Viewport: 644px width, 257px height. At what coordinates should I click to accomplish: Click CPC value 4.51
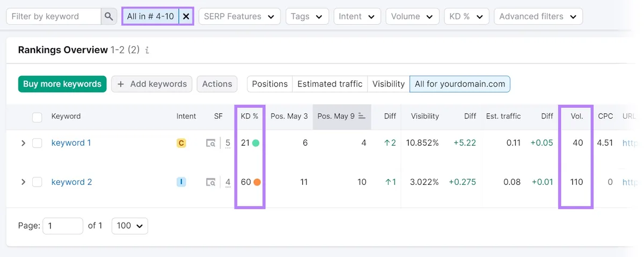tap(605, 143)
